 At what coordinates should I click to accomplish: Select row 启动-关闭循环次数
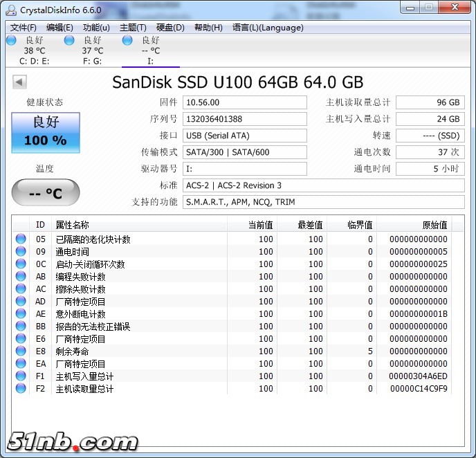point(232,264)
